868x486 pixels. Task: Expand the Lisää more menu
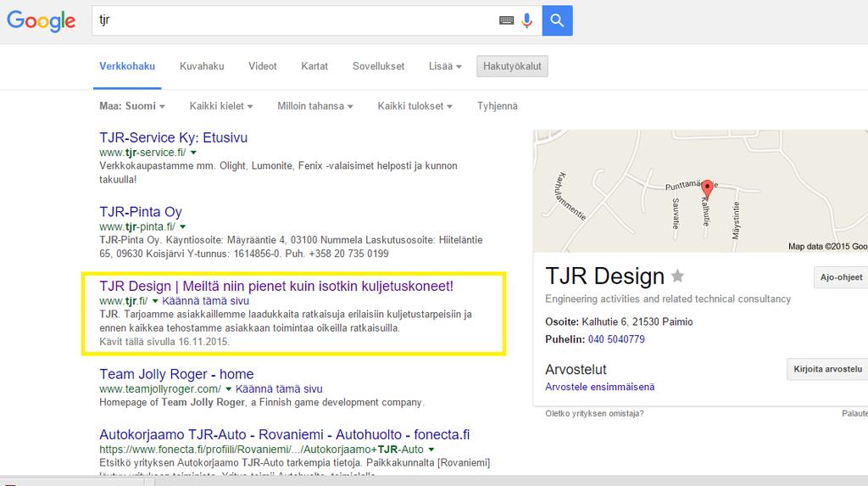(x=444, y=66)
